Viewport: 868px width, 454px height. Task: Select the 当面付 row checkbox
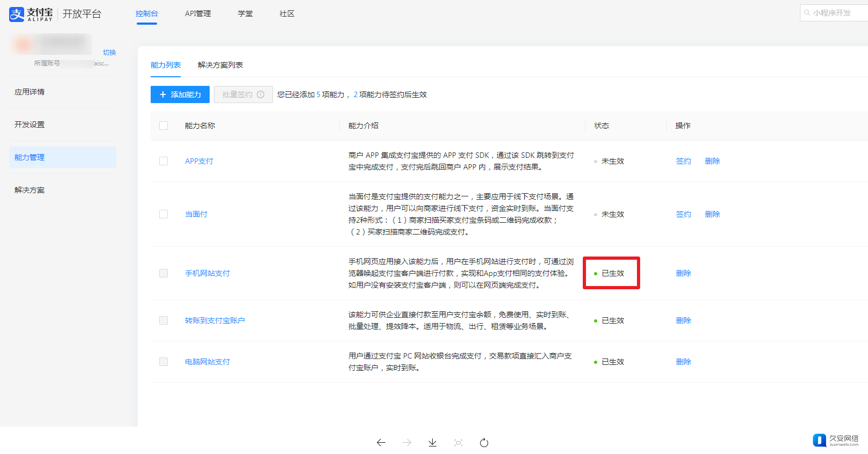pyautogui.click(x=164, y=214)
